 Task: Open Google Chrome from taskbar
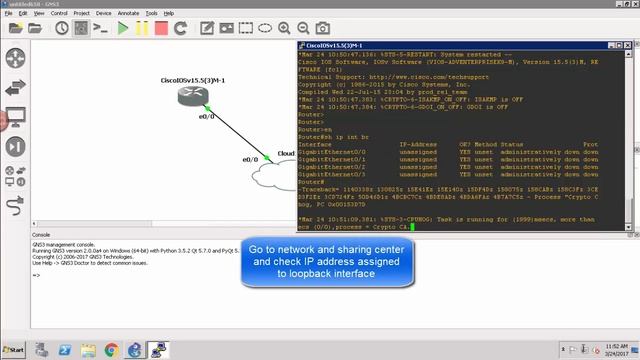pos(111,350)
